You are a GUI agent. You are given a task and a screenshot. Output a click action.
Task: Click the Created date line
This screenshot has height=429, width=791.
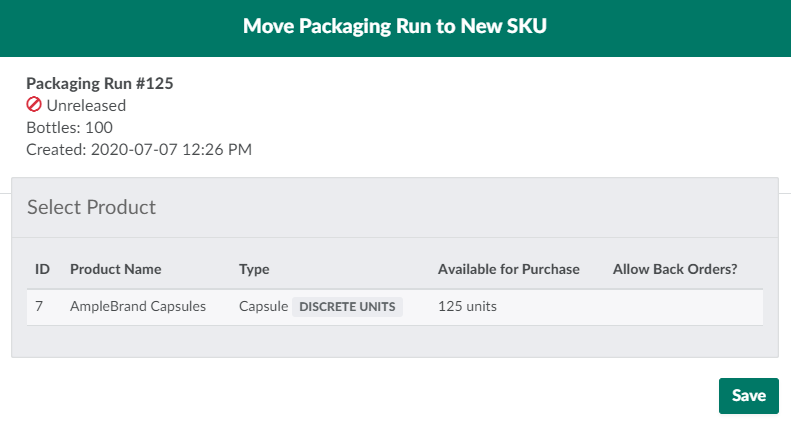click(138, 150)
